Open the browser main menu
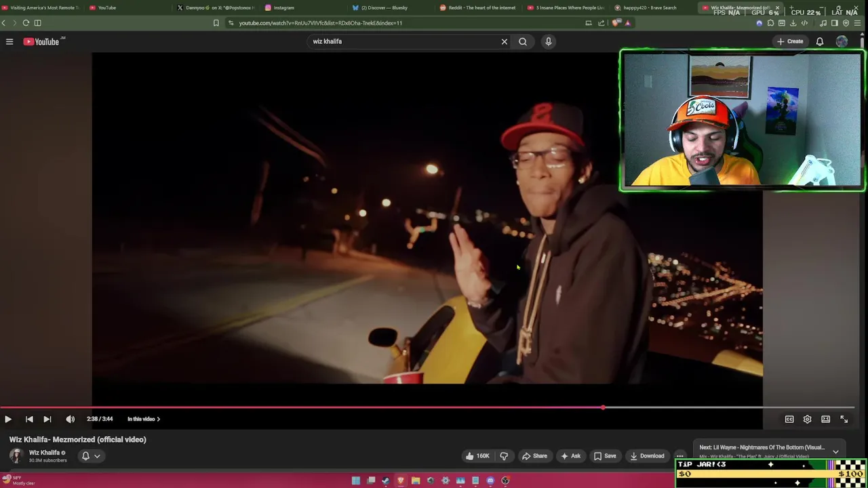 click(857, 23)
